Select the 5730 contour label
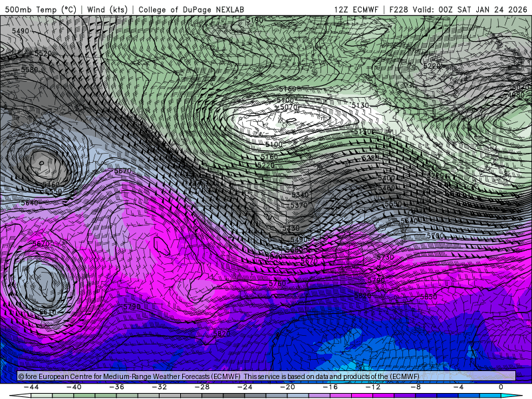 pos(386,257)
